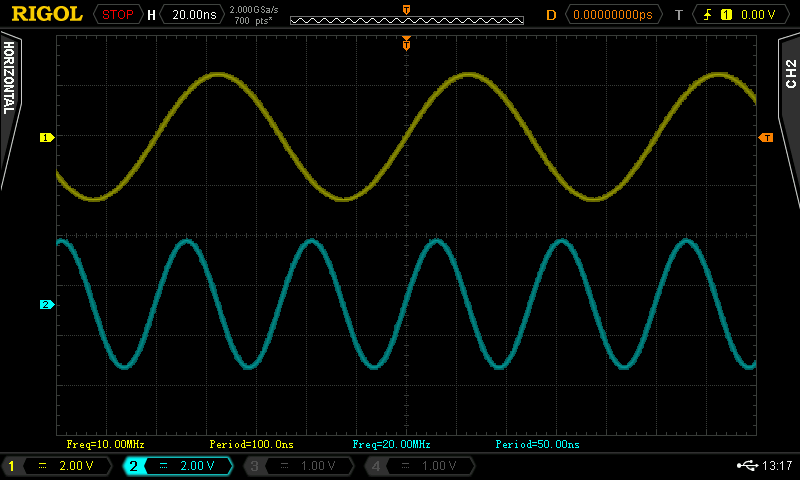Click channel 2 DC coupling icon
Image resolution: width=800 pixels, height=480 pixels.
164,466
